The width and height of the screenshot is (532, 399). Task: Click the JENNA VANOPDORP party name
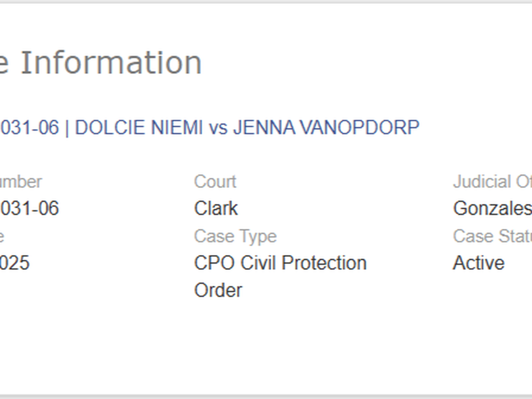pyautogui.click(x=326, y=128)
